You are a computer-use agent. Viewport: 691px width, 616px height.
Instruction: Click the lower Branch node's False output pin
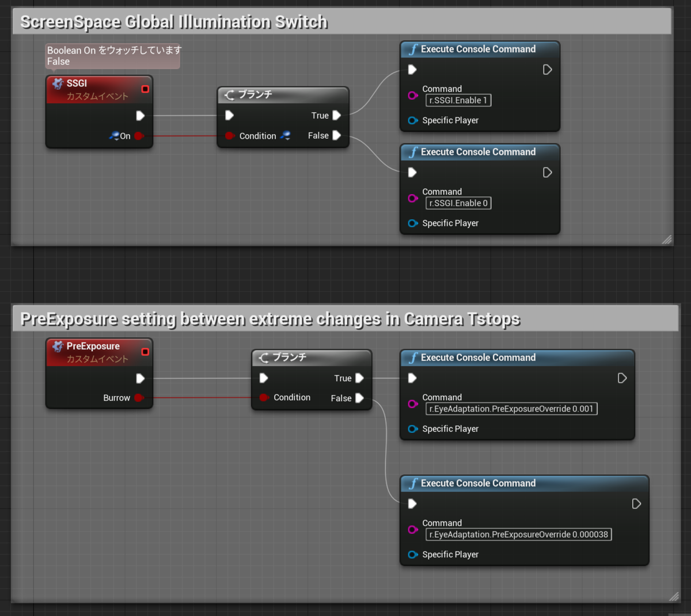(359, 398)
